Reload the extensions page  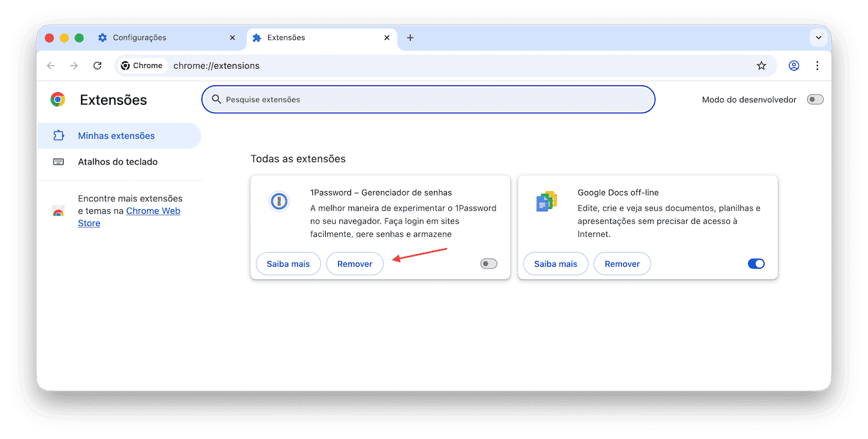[97, 65]
